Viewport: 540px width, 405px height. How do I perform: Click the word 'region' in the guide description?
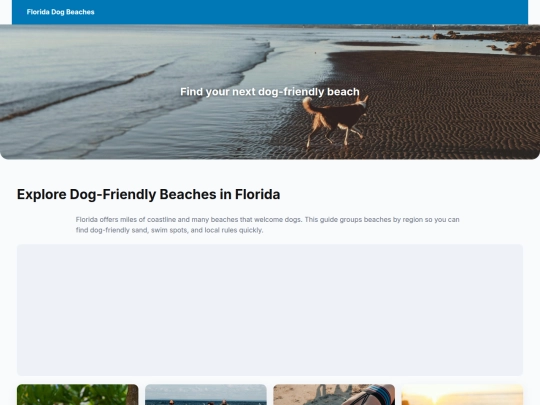coord(412,220)
